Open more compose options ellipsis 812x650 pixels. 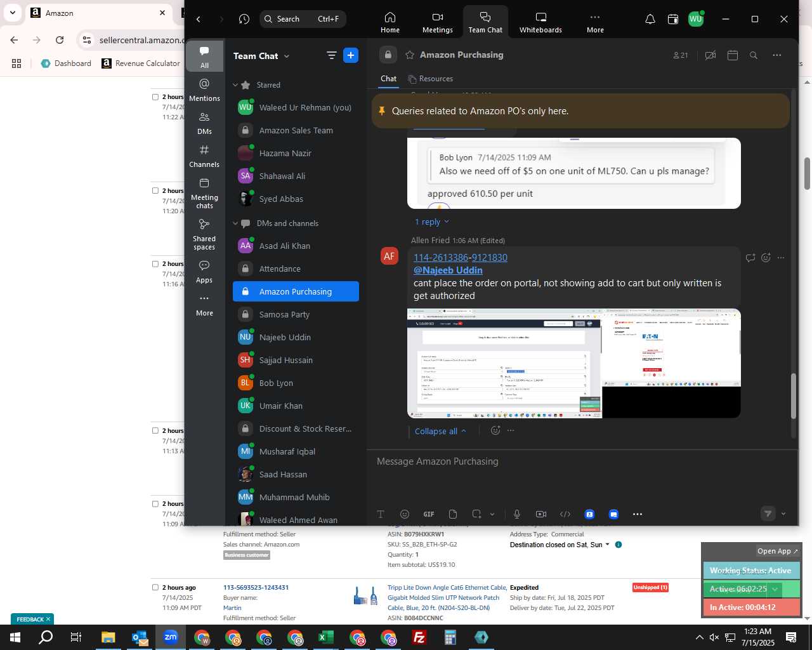(x=638, y=514)
